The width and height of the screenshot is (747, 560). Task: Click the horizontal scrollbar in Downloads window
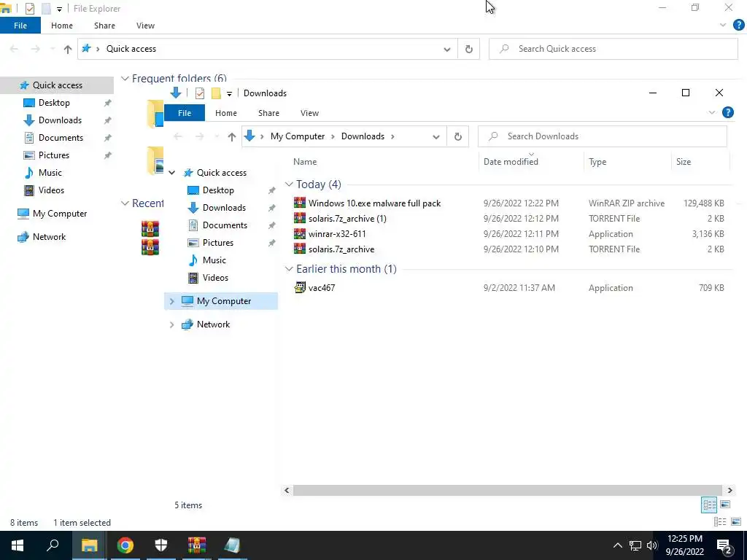pyautogui.click(x=508, y=490)
